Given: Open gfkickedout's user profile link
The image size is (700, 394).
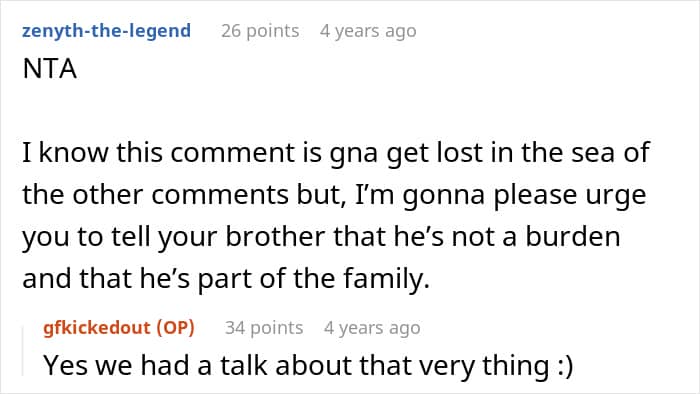Looking at the screenshot, I should [x=97, y=328].
